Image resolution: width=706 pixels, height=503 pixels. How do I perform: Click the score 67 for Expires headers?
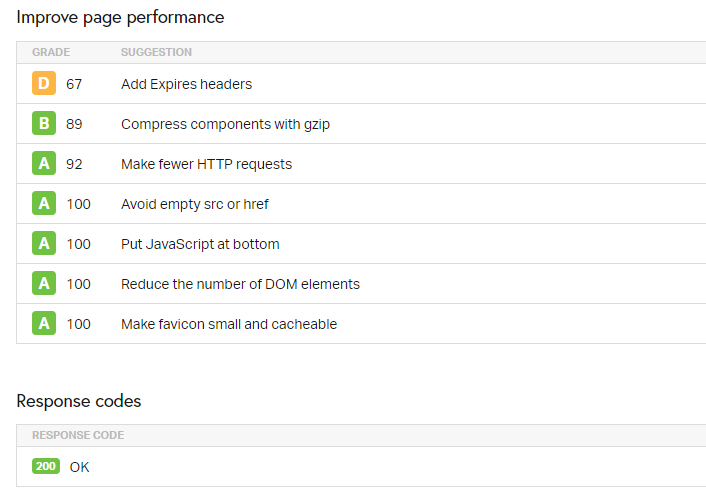pos(74,84)
